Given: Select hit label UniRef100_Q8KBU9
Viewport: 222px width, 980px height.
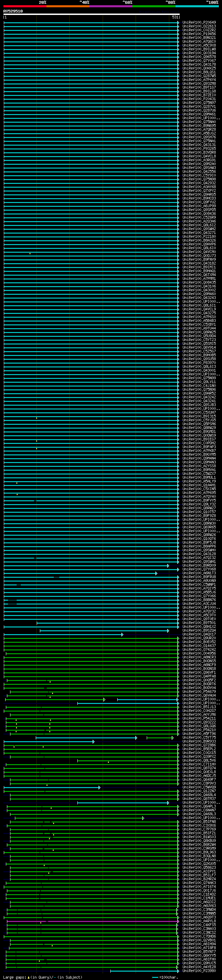Looking at the screenshot, I should (199, 841).
